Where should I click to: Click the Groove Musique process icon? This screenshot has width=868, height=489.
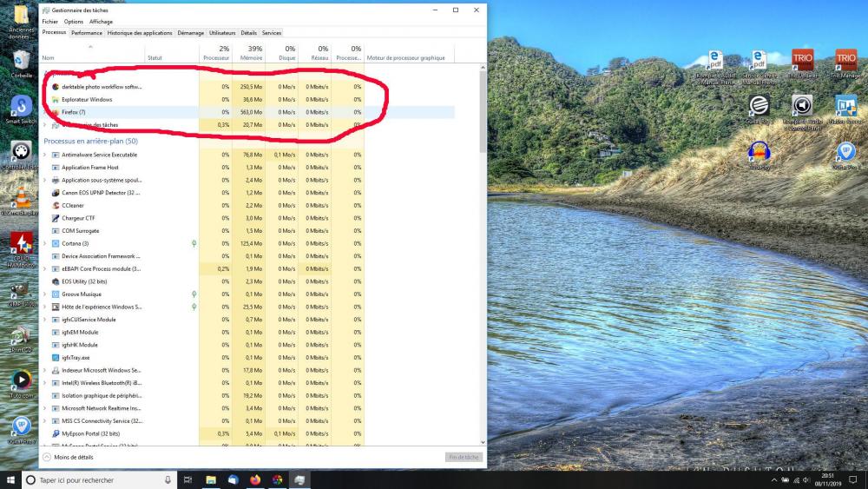coord(56,294)
